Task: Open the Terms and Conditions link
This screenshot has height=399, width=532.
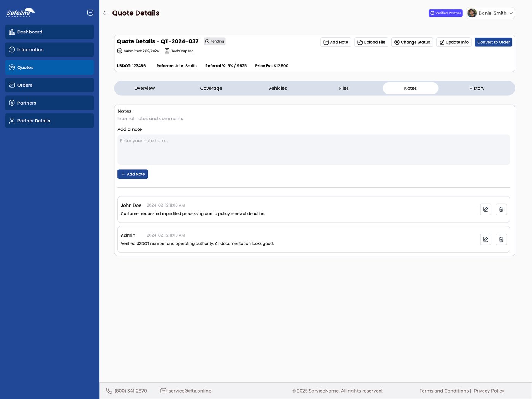Action: (444, 391)
